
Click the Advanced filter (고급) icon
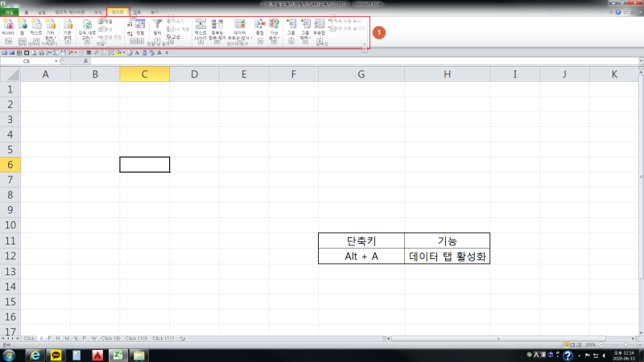173,37
